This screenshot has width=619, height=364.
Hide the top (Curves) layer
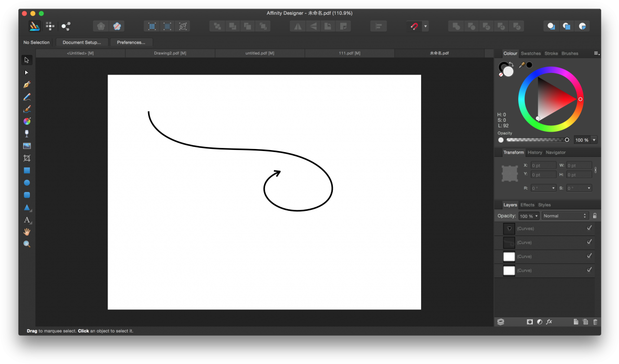pos(589,228)
